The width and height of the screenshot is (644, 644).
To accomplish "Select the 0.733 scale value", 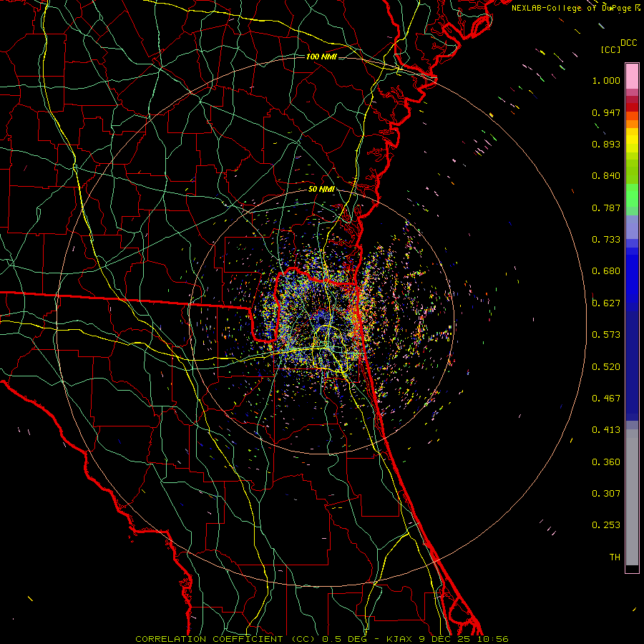I will pyautogui.click(x=606, y=240).
